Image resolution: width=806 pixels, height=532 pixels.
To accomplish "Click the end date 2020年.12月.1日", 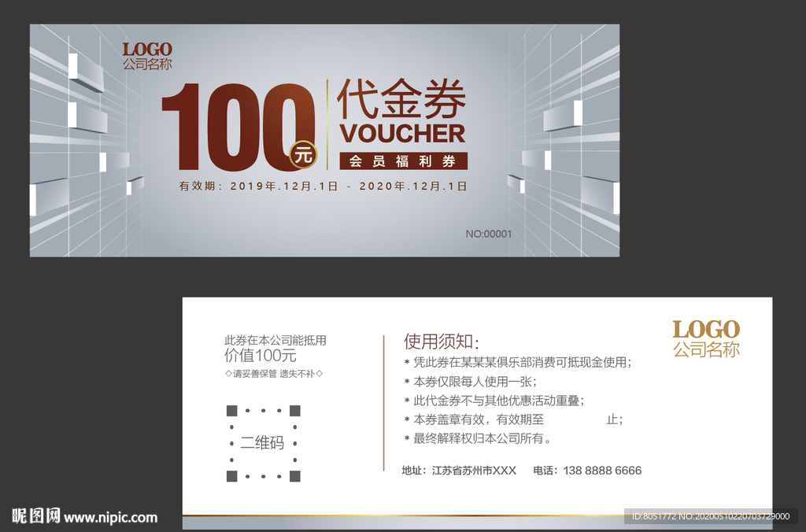I will pyautogui.click(x=412, y=186).
